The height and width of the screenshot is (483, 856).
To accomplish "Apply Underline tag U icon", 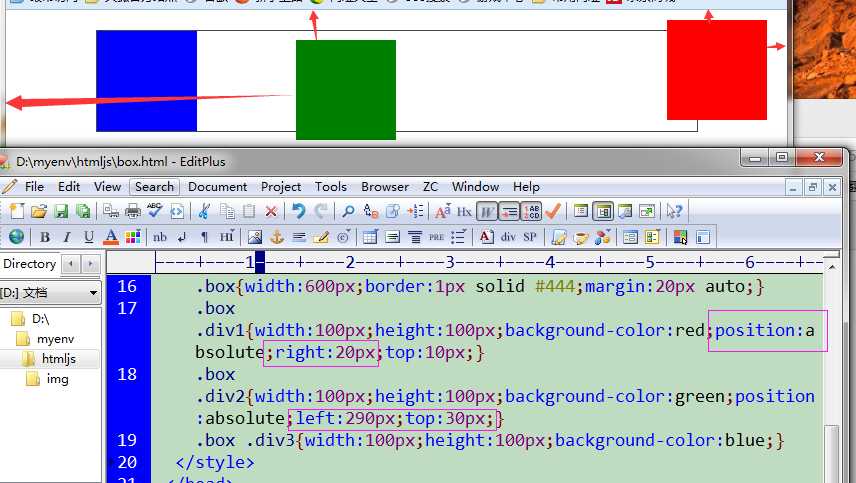I will pos(88,237).
